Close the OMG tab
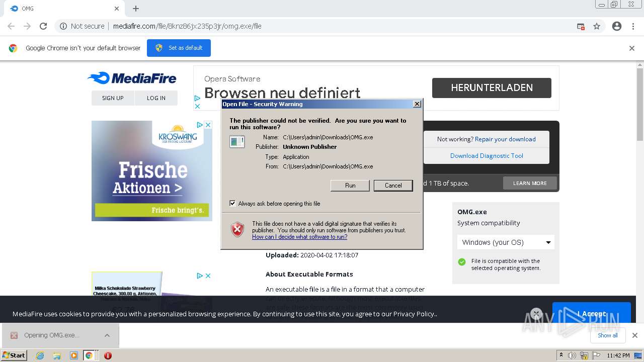The width and height of the screenshot is (644, 362). point(117,9)
